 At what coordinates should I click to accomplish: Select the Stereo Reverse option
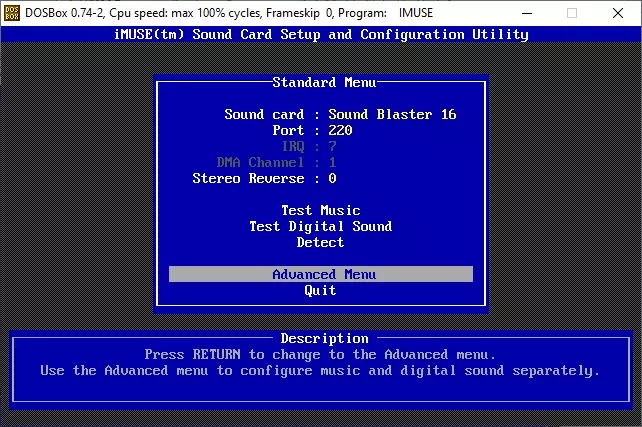coord(264,178)
